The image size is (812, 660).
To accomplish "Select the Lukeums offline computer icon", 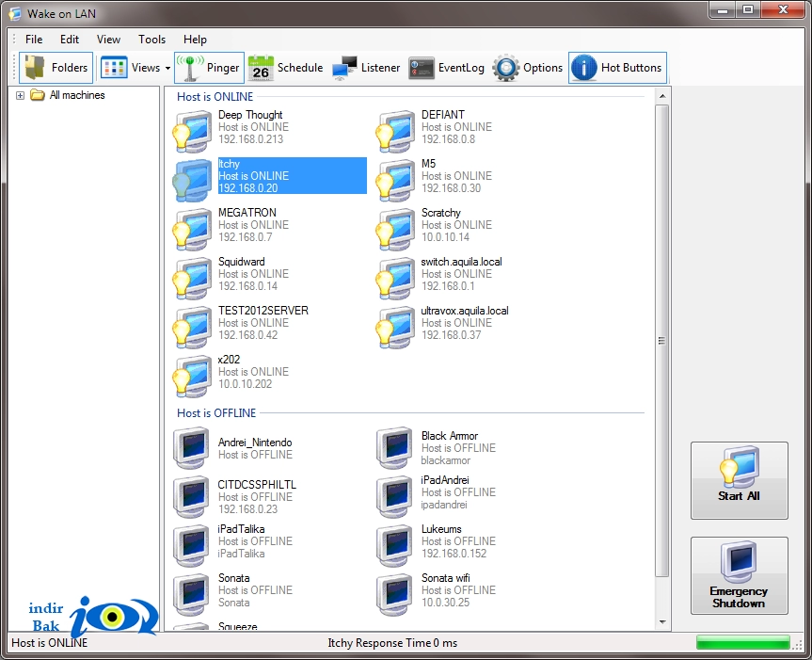I will click(395, 545).
